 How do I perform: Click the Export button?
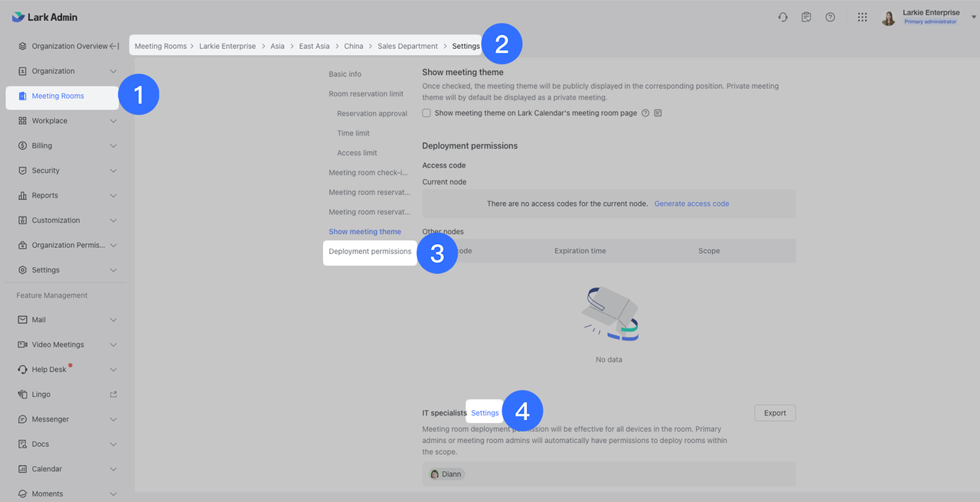(x=775, y=413)
